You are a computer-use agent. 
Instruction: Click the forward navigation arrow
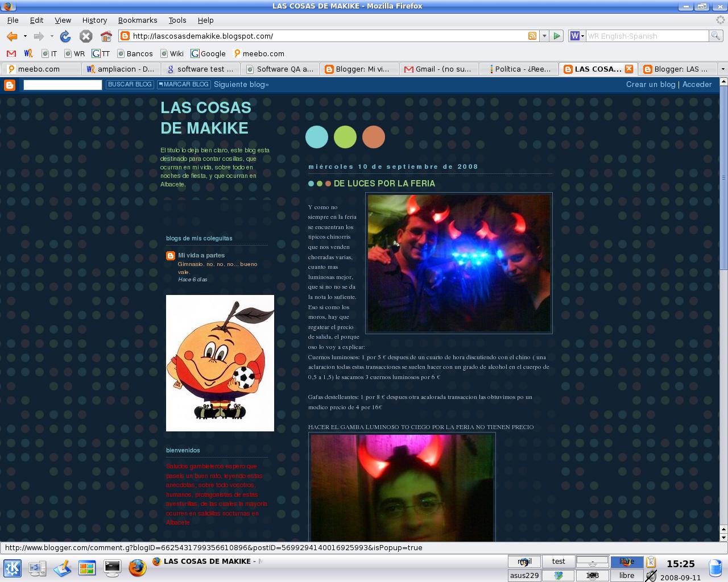39,36
